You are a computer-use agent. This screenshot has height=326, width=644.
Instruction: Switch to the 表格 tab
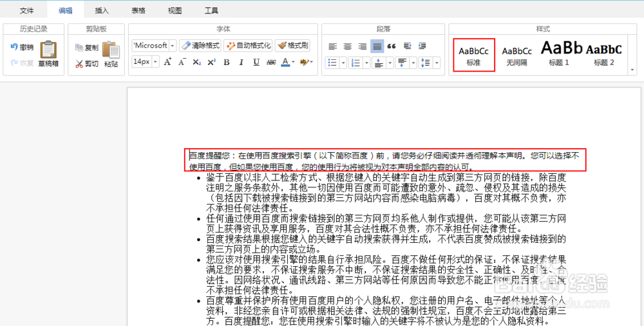tap(138, 10)
